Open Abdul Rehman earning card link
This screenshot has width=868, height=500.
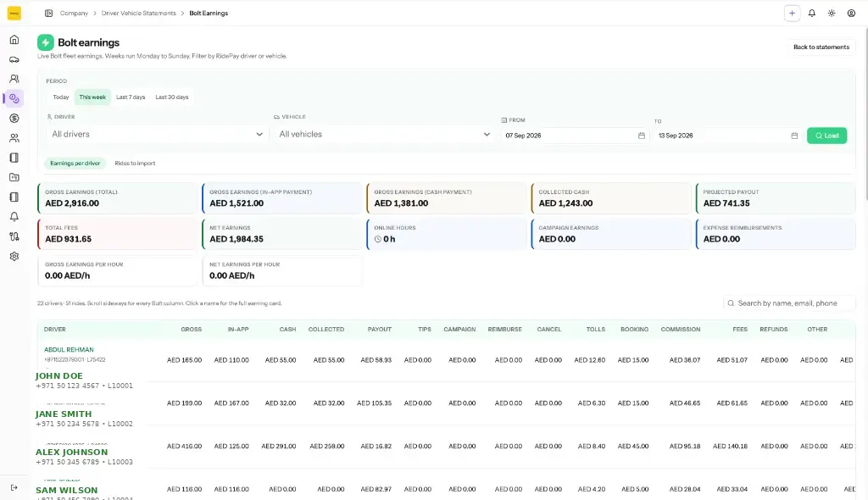pyautogui.click(x=69, y=350)
